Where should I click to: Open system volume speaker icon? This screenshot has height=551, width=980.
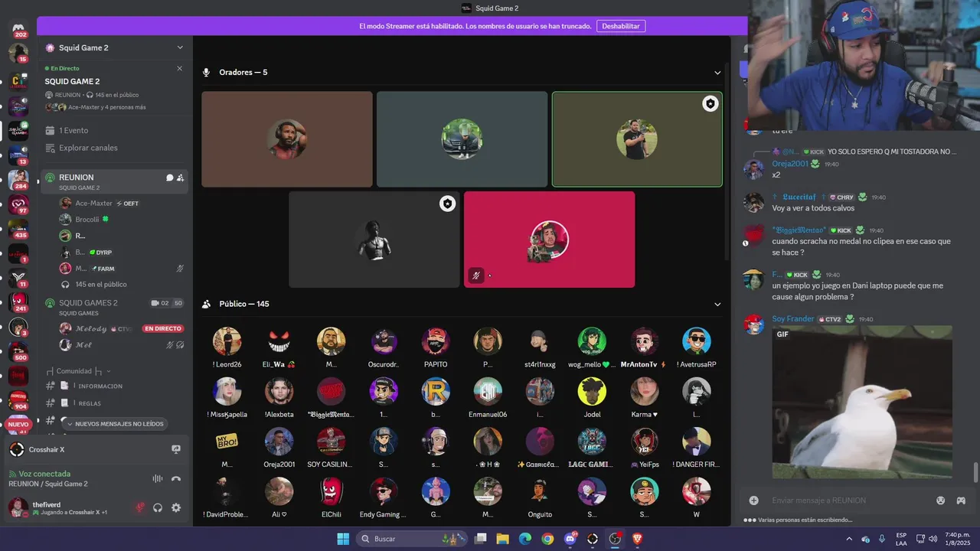click(933, 539)
